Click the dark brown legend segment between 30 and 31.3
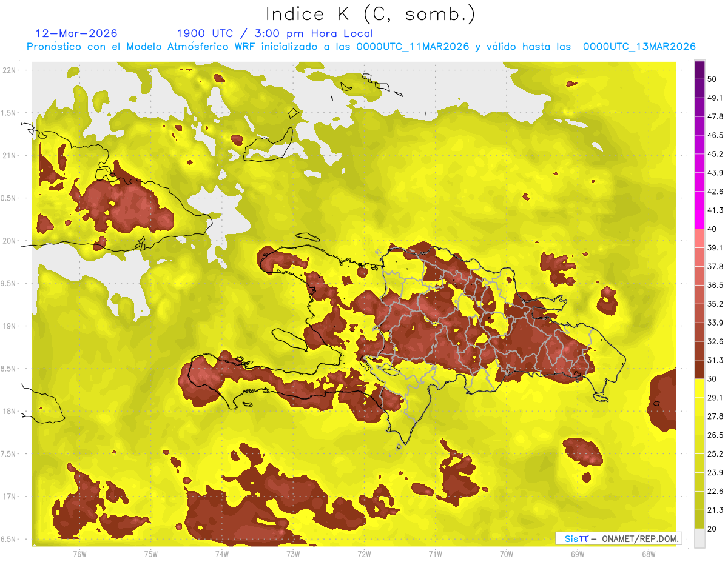The width and height of the screenshot is (728, 562). click(x=699, y=369)
